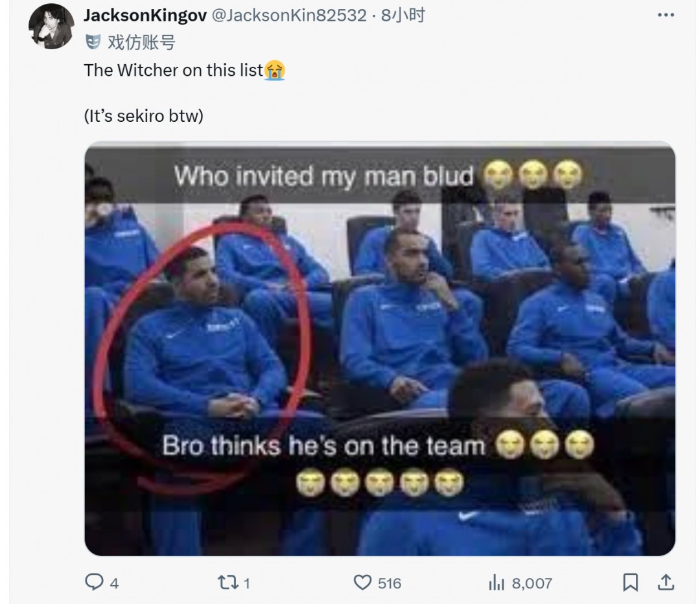Click the reply count 4
The height and width of the screenshot is (604, 700).
(x=114, y=583)
